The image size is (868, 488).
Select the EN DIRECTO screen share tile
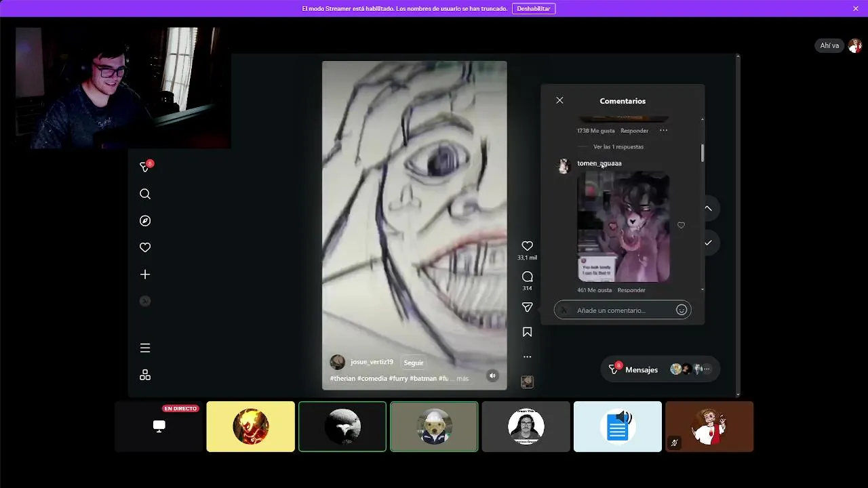[159, 426]
